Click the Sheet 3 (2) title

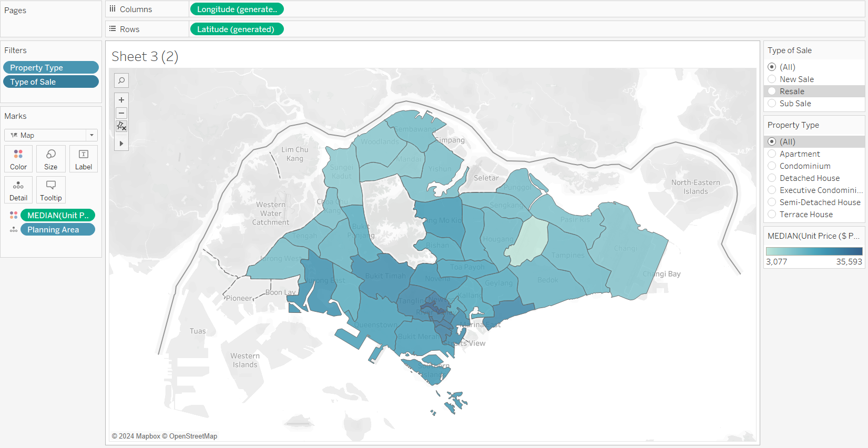(x=145, y=56)
